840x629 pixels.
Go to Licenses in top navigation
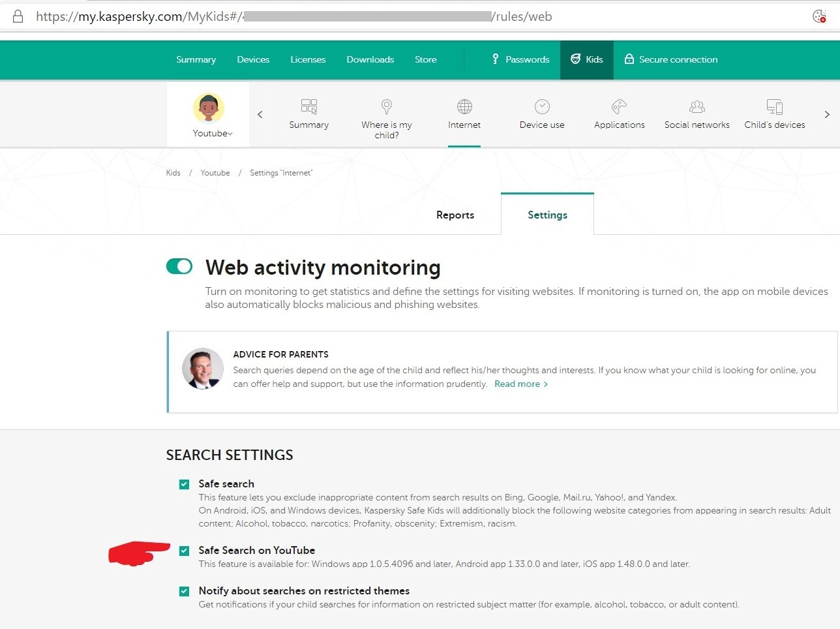308,59
